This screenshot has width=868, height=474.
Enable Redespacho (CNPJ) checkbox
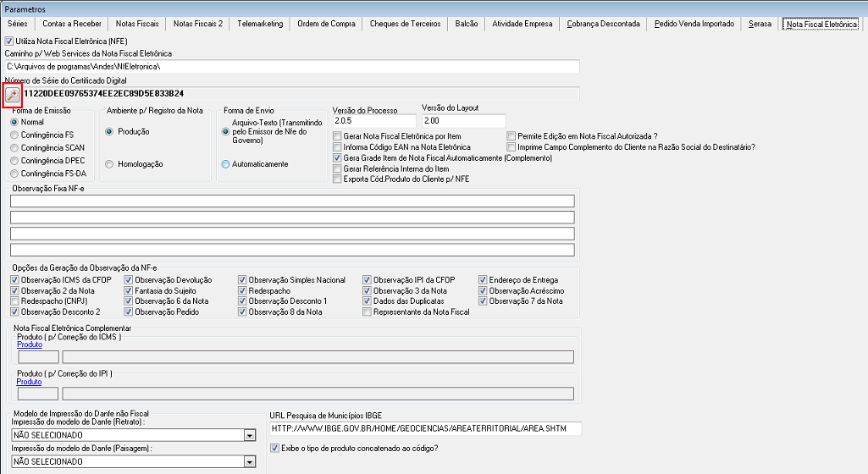[15, 301]
